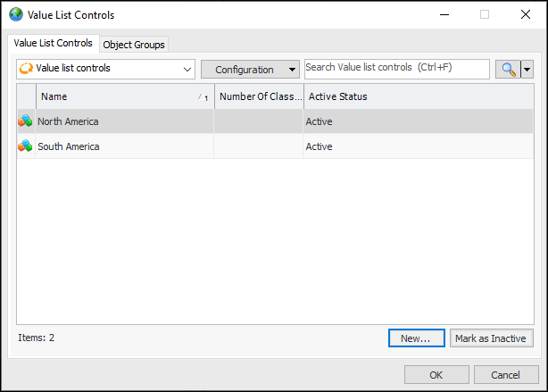Close the Value List Controls window
This screenshot has height=392, width=548.
pos(526,14)
